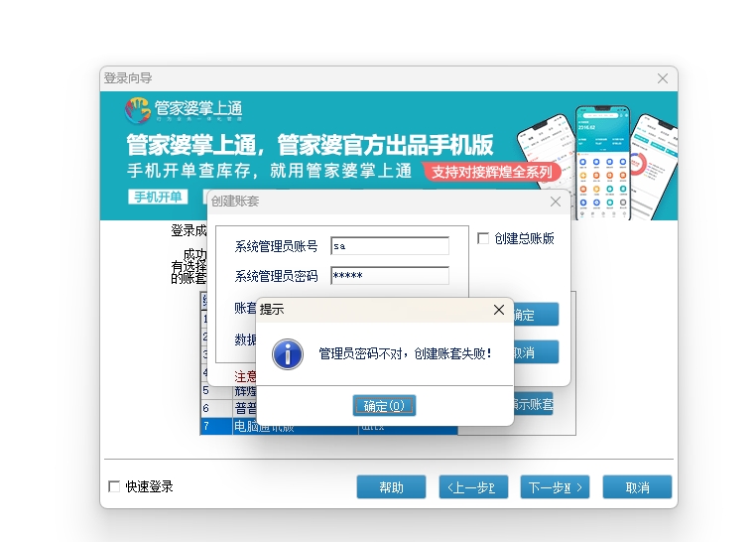Select the 系统管理员账号 label
Screen dimensions: 756x542
pos(276,246)
